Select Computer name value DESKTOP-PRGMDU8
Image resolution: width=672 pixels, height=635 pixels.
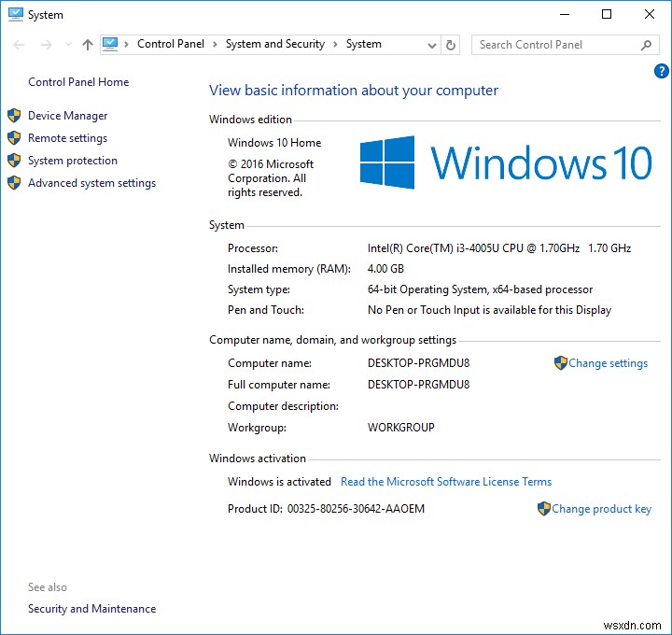pos(419,363)
